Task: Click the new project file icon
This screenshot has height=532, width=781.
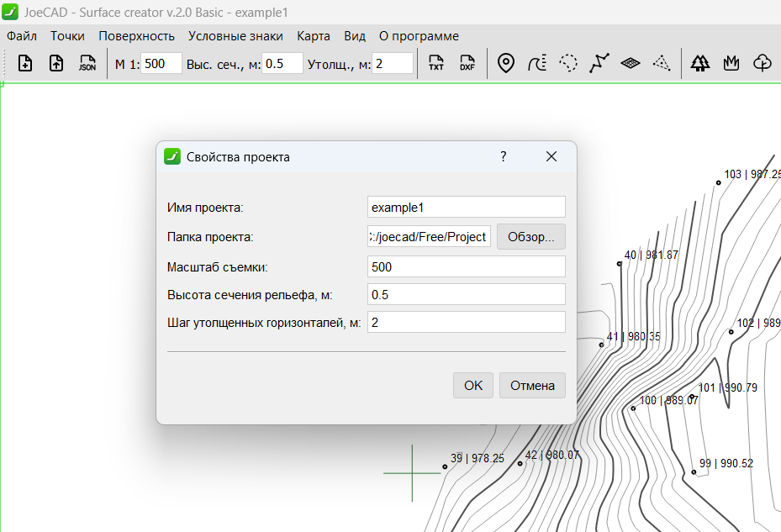Action: pyautogui.click(x=25, y=64)
